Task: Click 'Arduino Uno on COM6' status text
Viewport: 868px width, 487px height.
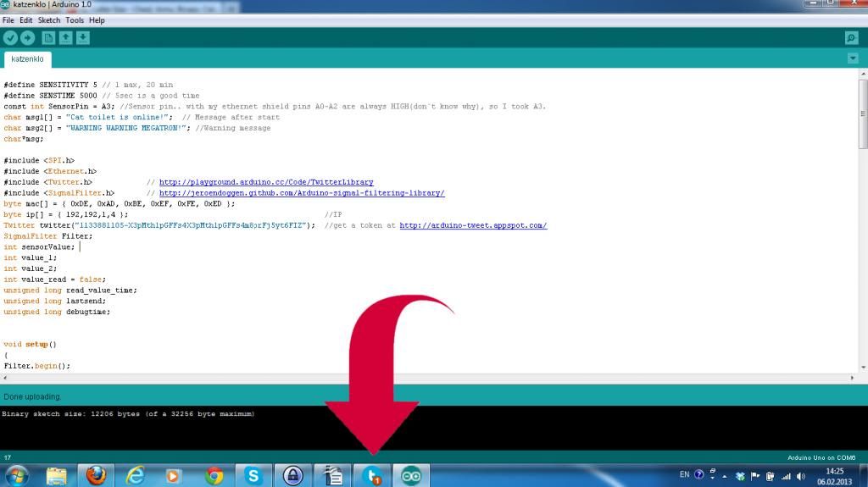Action: point(821,457)
